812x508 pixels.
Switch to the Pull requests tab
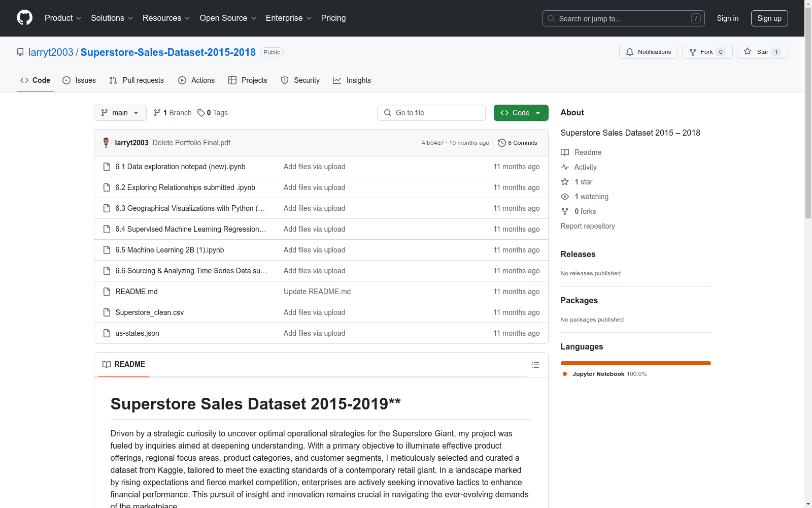click(137, 80)
